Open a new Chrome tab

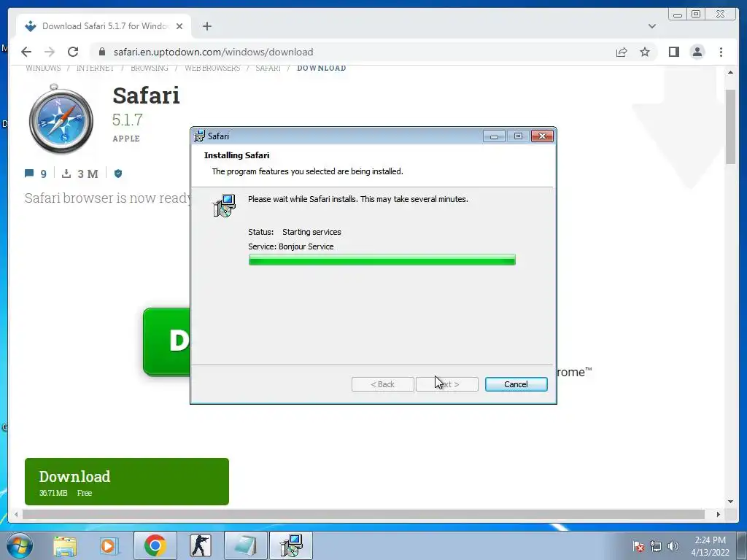[206, 26]
